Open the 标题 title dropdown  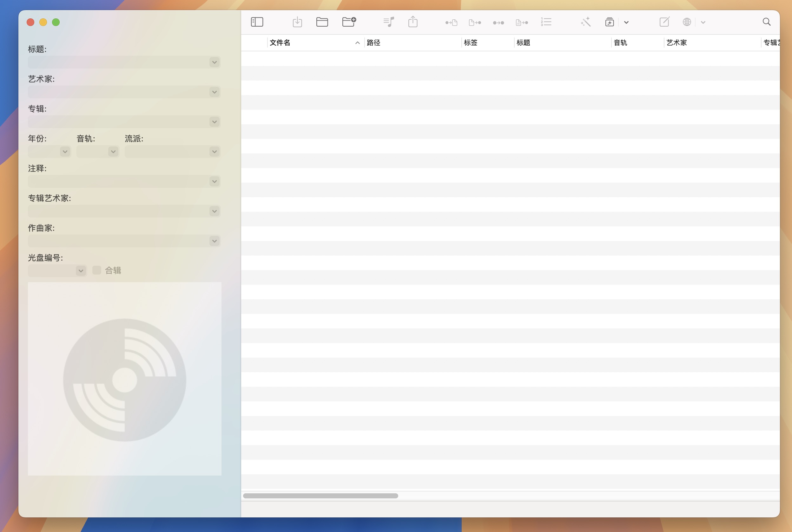(x=214, y=62)
